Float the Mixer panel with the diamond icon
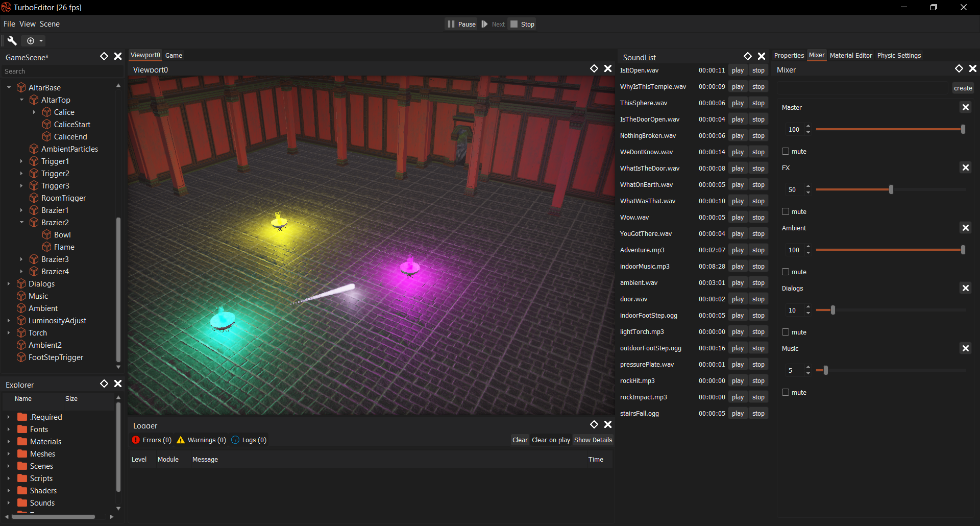The width and height of the screenshot is (980, 526). (959, 68)
